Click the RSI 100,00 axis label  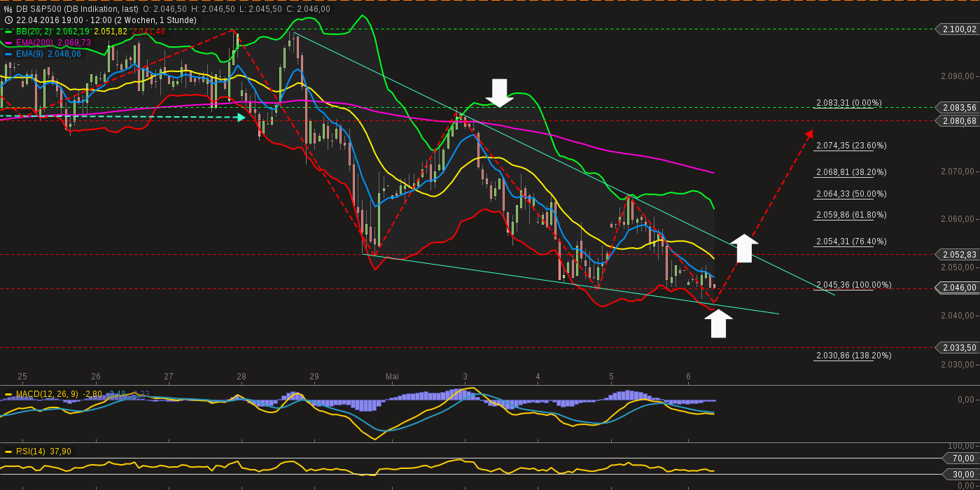[962, 446]
